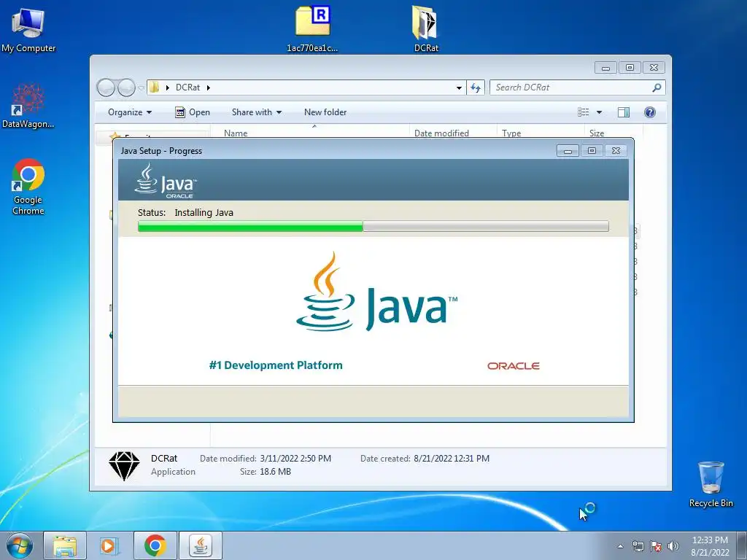Click Open in the Explorer toolbar

pyautogui.click(x=193, y=112)
